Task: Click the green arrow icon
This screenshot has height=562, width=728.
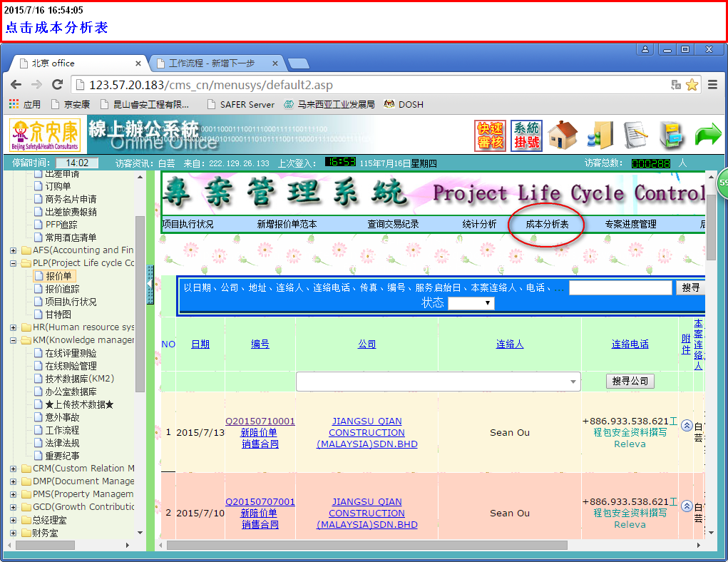Action: point(707,136)
